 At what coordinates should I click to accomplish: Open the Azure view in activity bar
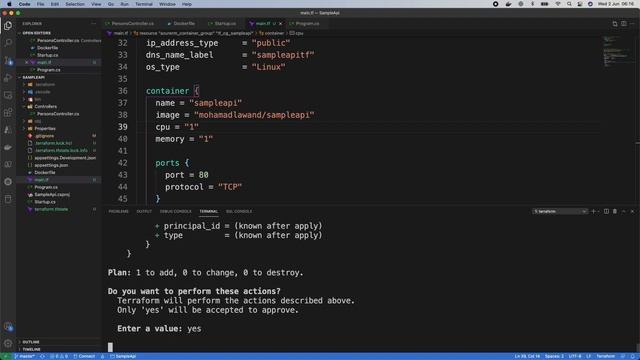click(x=8, y=130)
